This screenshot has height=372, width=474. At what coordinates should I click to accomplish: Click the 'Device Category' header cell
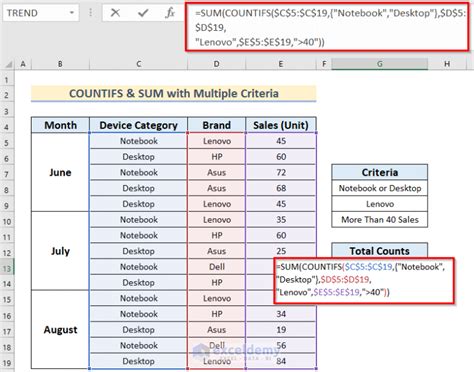click(x=139, y=125)
